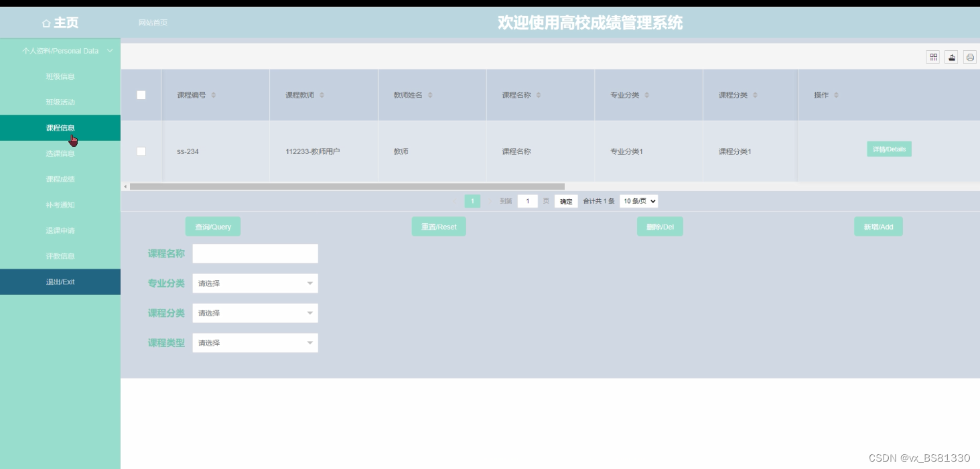
Task: Open the 专业分类 请选择 dropdown
Action: [255, 283]
